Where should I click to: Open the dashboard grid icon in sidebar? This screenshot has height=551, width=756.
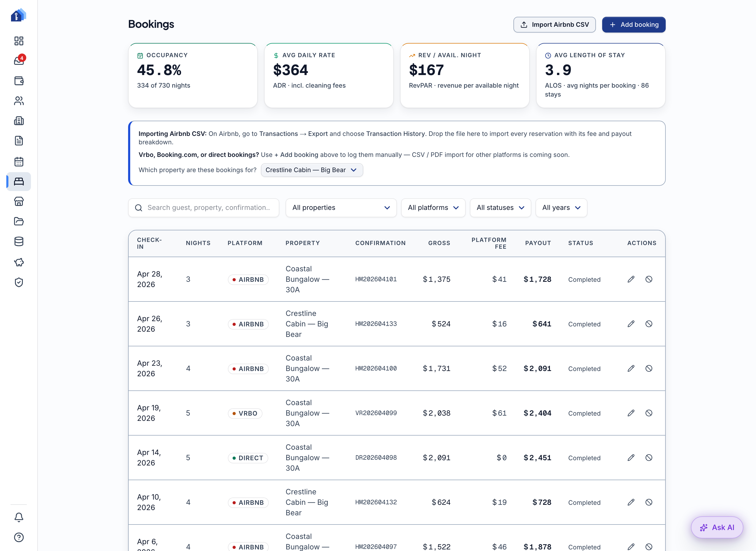19,41
